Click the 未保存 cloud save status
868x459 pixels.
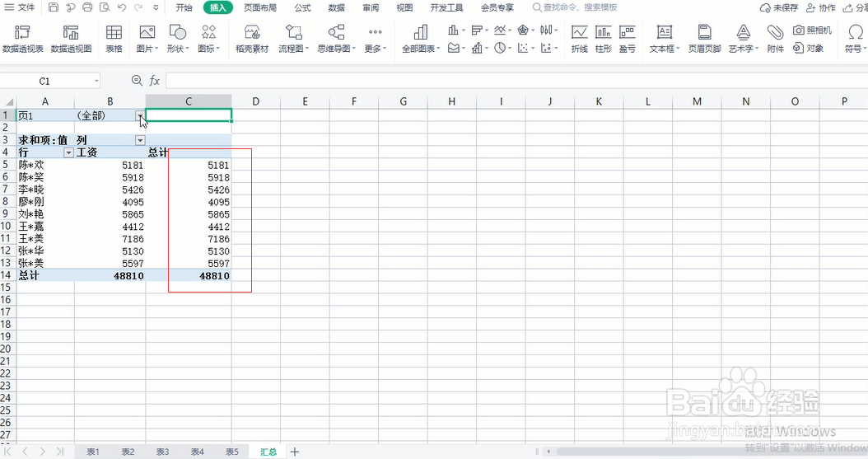pos(779,7)
